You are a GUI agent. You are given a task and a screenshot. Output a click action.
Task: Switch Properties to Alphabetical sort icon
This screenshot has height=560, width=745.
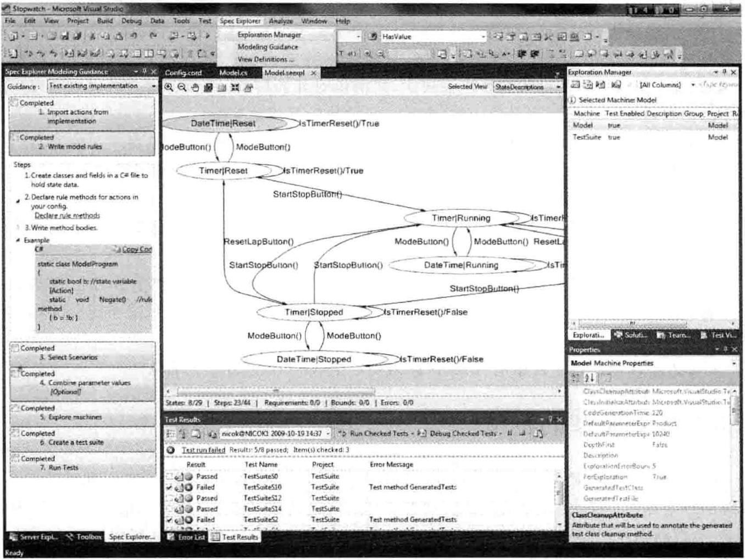590,378
